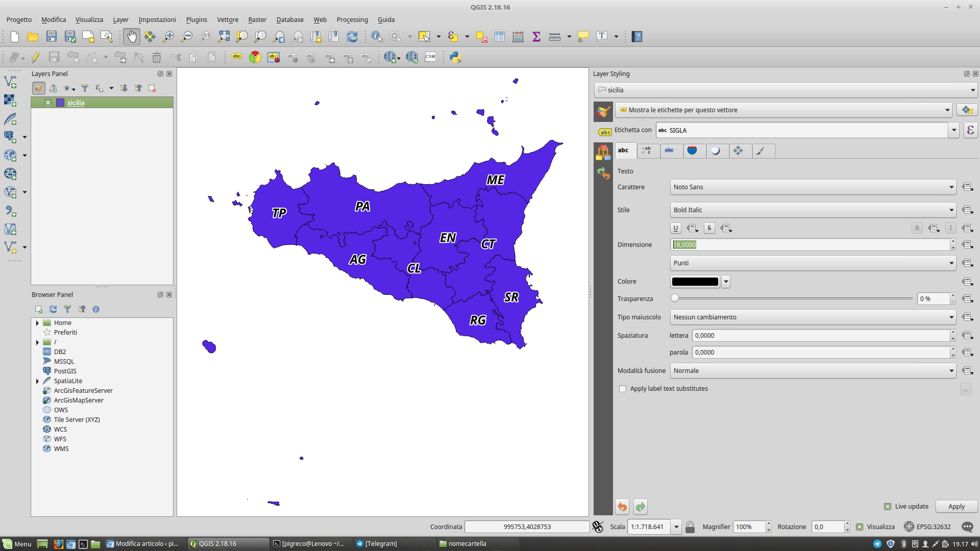Click the Refresh map toolbar icon
Image resolution: width=980 pixels, height=551 pixels.
(352, 37)
